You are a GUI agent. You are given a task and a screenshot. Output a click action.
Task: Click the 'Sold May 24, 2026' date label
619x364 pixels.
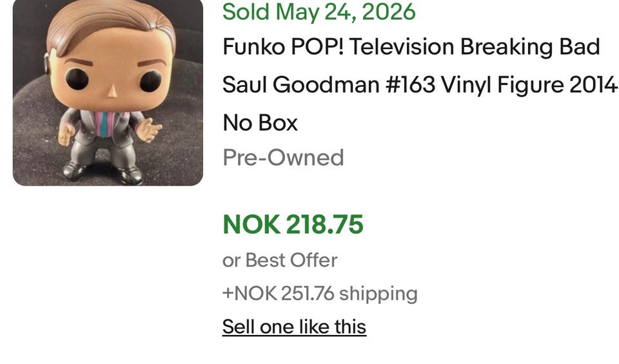click(319, 12)
